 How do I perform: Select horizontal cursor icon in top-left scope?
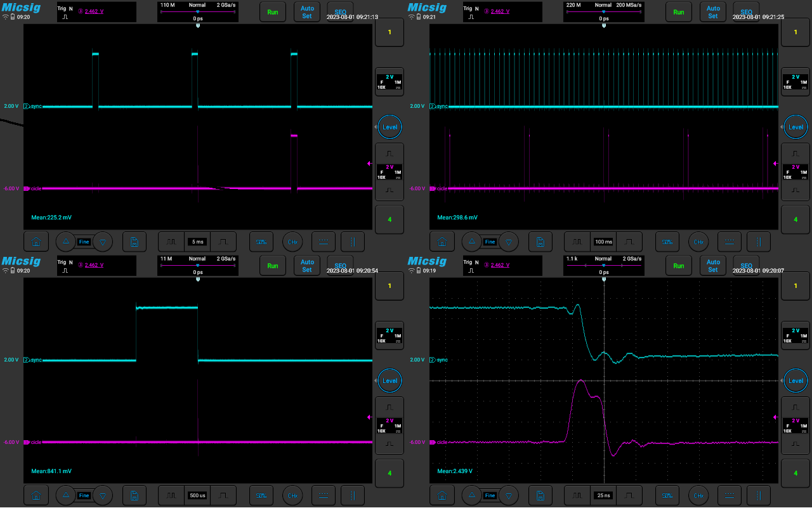324,242
